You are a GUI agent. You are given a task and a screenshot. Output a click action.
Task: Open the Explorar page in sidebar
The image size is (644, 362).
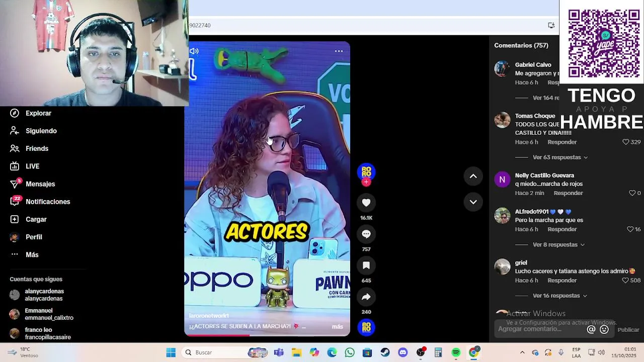point(31,113)
